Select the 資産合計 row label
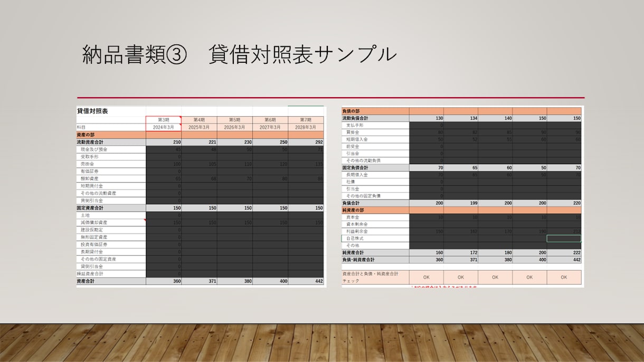This screenshot has width=644, height=362. pos(111,281)
